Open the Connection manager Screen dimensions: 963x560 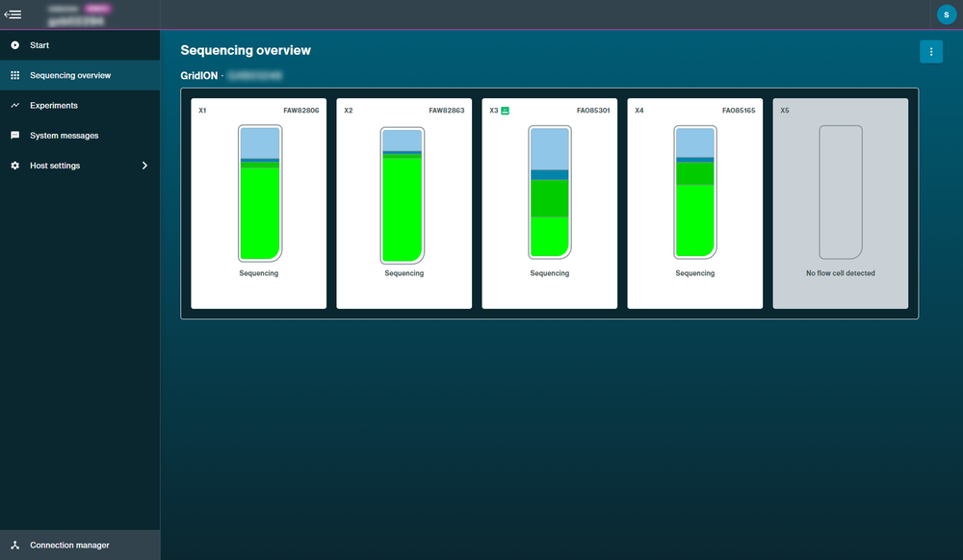pos(80,546)
